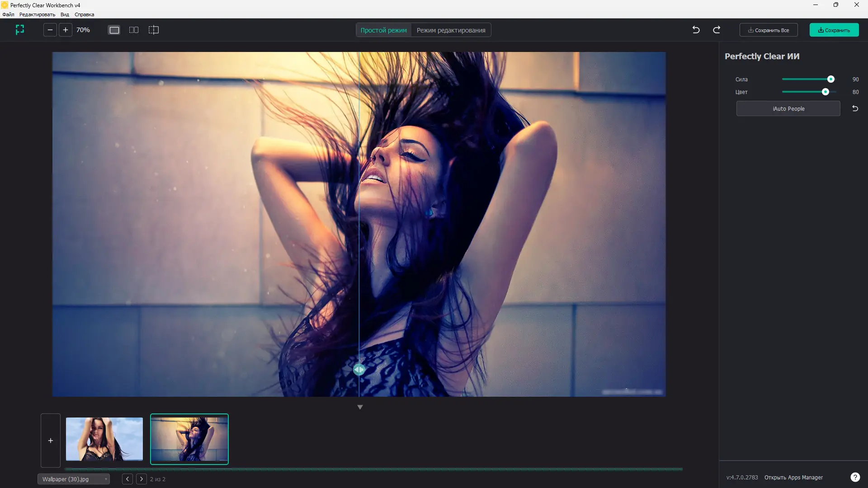Zoom in with the plus button

point(66,30)
